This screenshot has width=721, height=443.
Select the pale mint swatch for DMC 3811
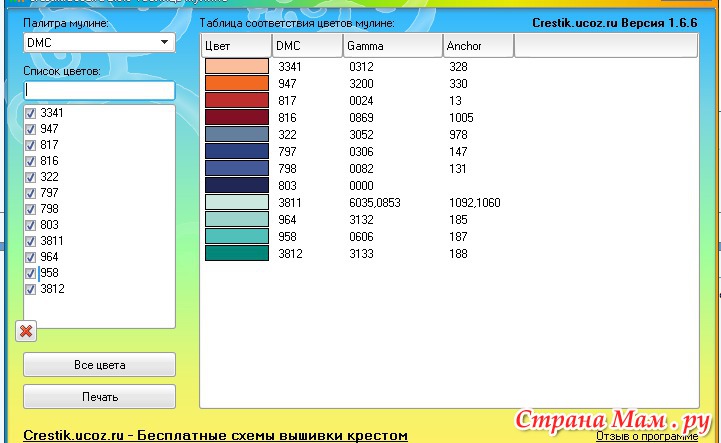(237, 202)
